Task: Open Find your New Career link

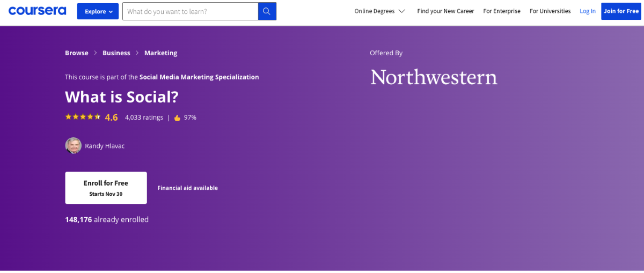Action: 445,11
